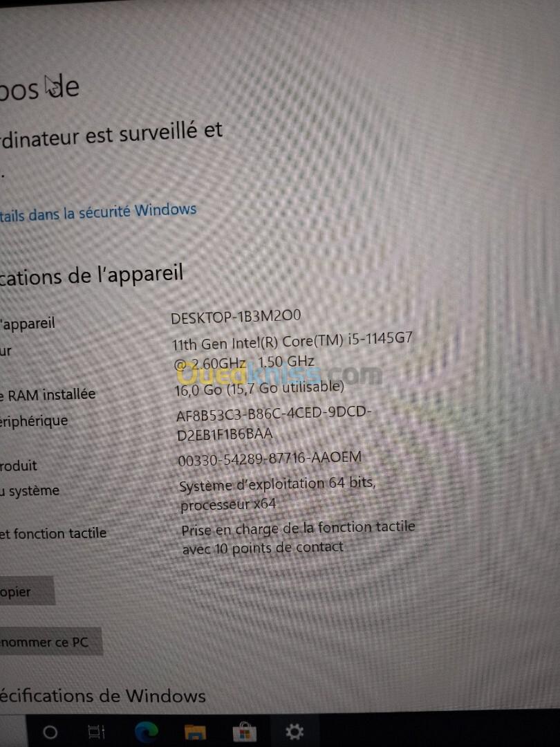Image resolution: width=560 pixels, height=747 pixels.
Task: Click the product ID 00330-54289-87716-AAOEM
Action: (270, 459)
